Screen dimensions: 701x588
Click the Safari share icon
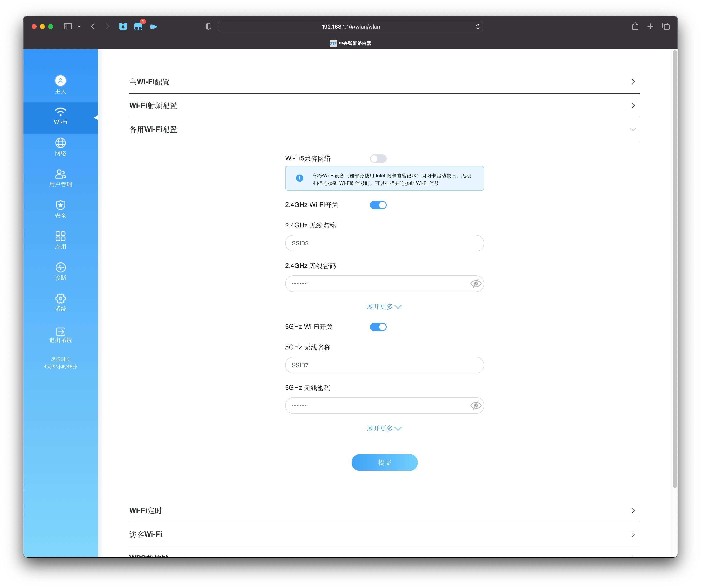pos(635,26)
